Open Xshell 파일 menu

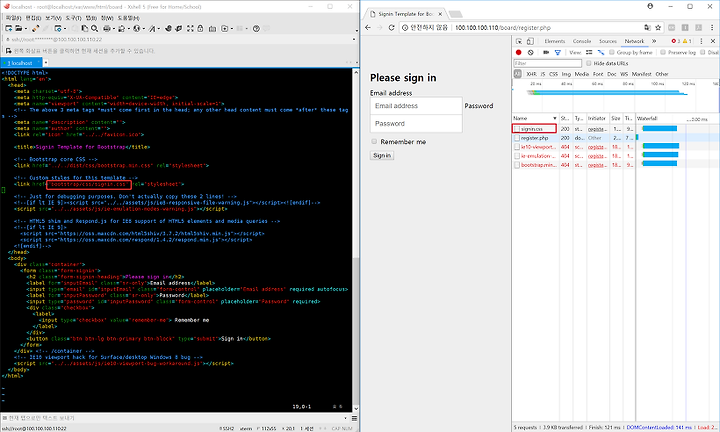[x=13, y=18]
